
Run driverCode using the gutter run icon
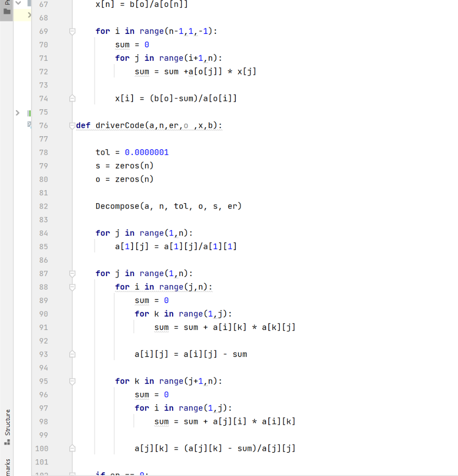click(29, 124)
